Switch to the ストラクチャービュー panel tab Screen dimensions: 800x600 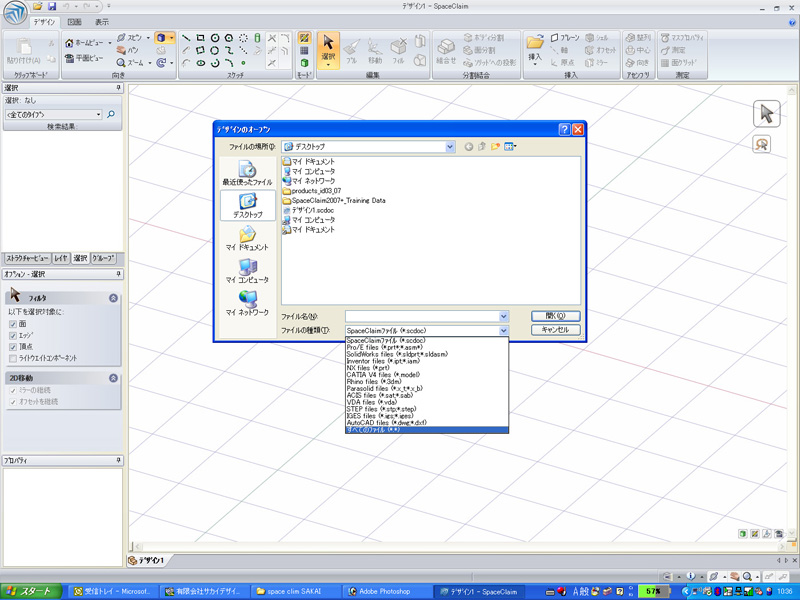[x=27, y=257]
